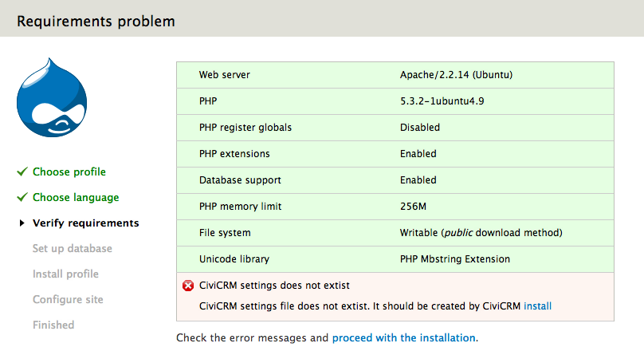
Task: Click the Set up database step
Action: (x=73, y=249)
